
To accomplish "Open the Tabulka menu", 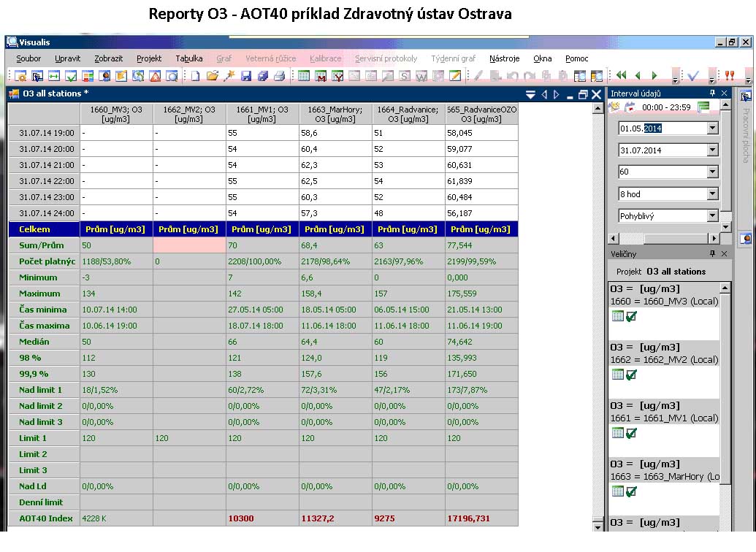I will [189, 58].
